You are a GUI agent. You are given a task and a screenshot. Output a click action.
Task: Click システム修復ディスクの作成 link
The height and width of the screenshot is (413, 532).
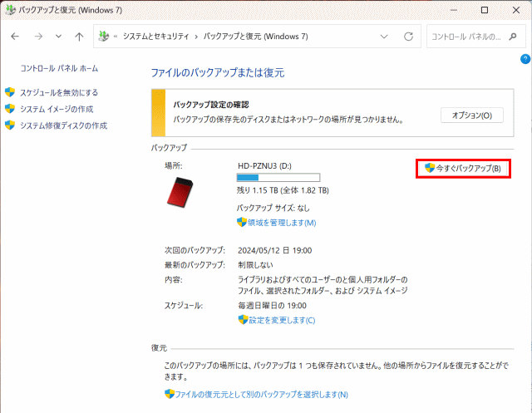pos(63,125)
